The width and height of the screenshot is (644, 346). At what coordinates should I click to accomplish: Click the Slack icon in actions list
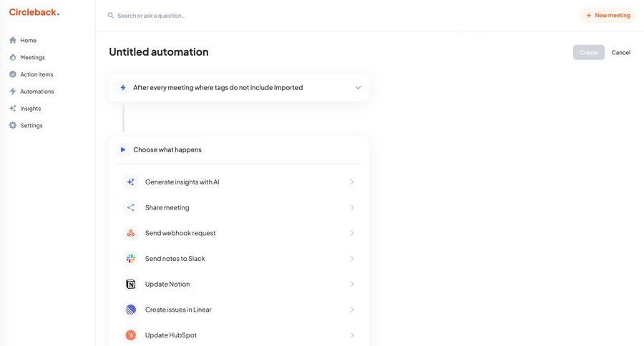(x=130, y=259)
